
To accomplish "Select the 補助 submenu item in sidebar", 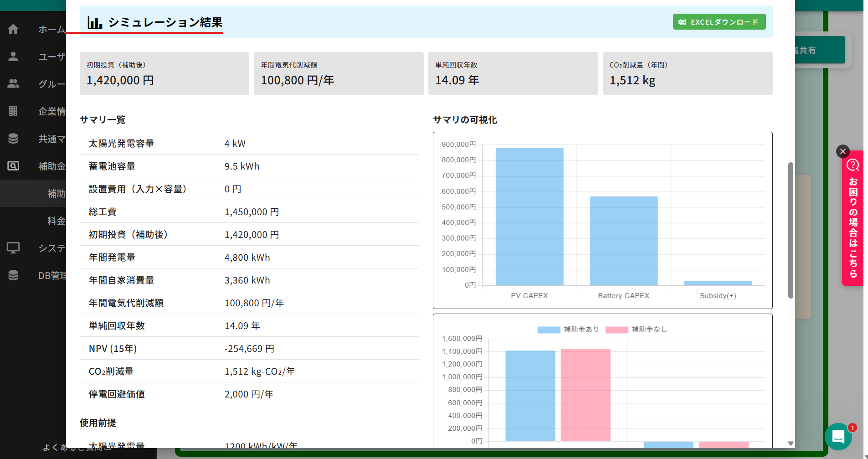I will tap(56, 194).
